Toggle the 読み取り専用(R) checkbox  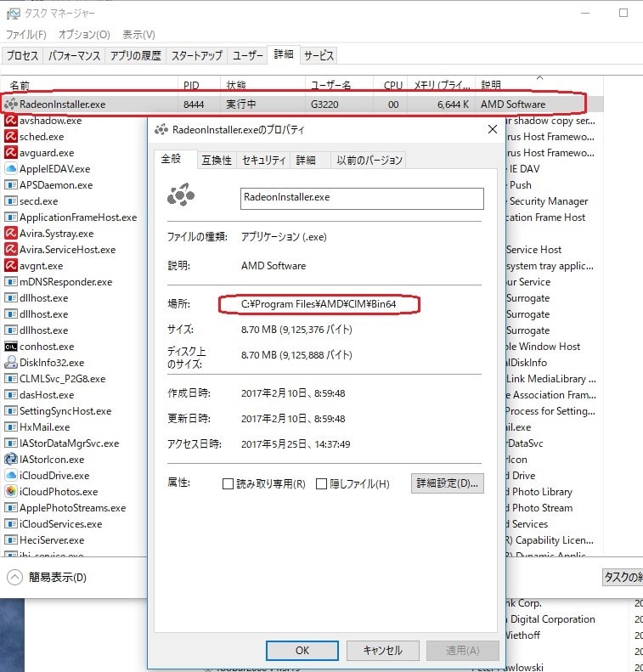(228, 484)
